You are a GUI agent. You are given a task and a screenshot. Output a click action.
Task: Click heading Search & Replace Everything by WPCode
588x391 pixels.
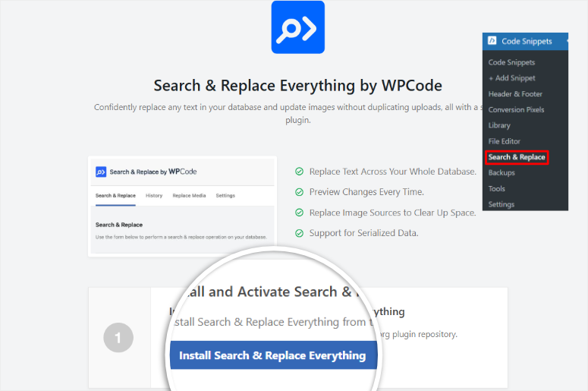point(297,86)
